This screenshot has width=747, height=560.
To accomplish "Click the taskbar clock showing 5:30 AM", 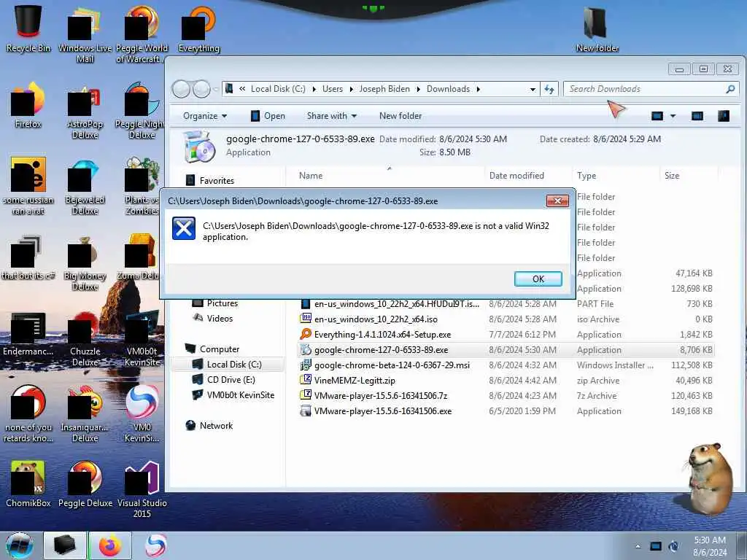I will [710, 546].
